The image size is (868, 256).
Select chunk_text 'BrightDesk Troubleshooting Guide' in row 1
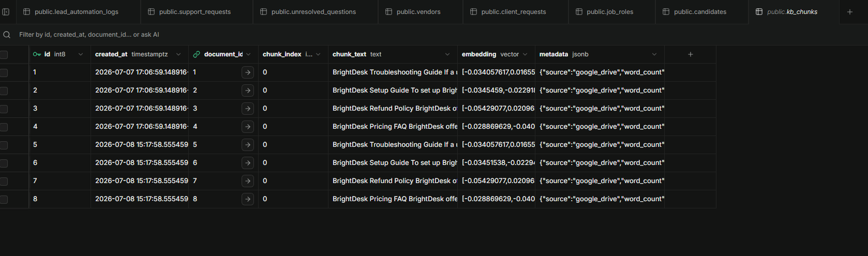[x=393, y=72]
